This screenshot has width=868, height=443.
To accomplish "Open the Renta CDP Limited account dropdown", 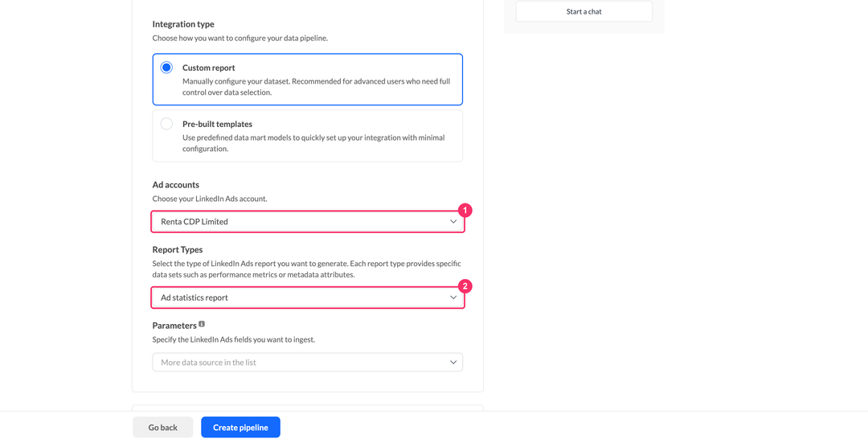I will [308, 222].
